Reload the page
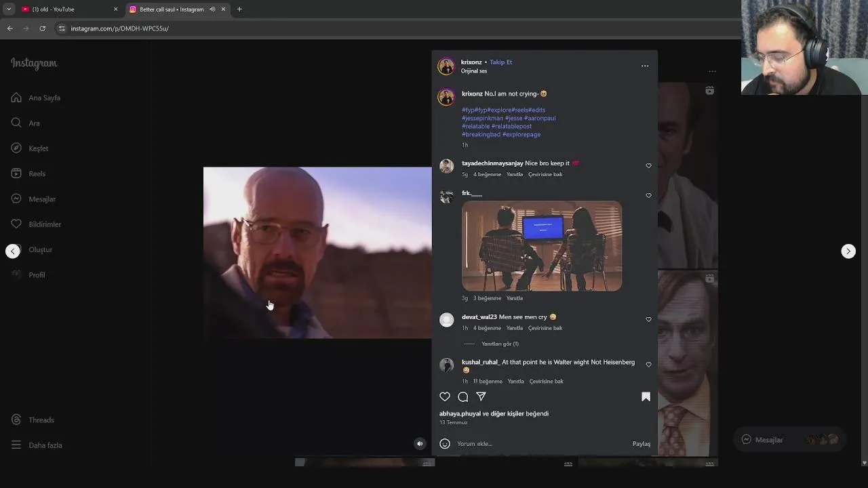The width and height of the screenshot is (868, 488). 43,28
